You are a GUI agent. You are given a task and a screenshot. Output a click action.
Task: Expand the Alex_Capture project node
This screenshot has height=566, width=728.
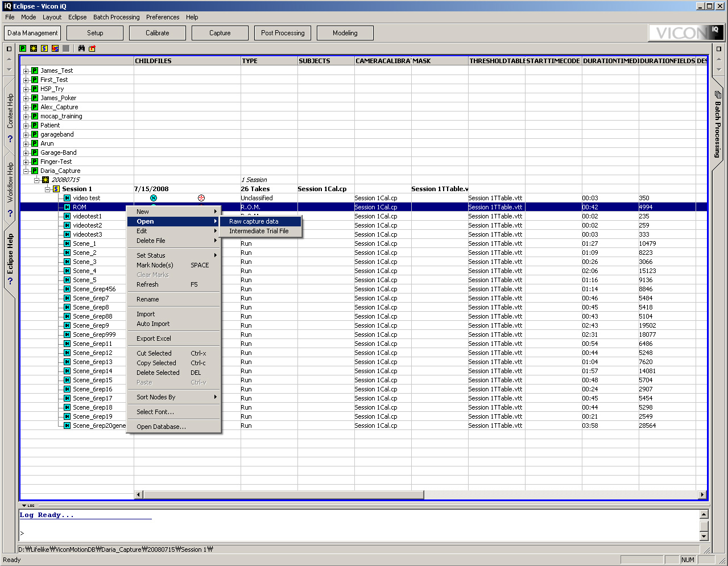(x=26, y=108)
